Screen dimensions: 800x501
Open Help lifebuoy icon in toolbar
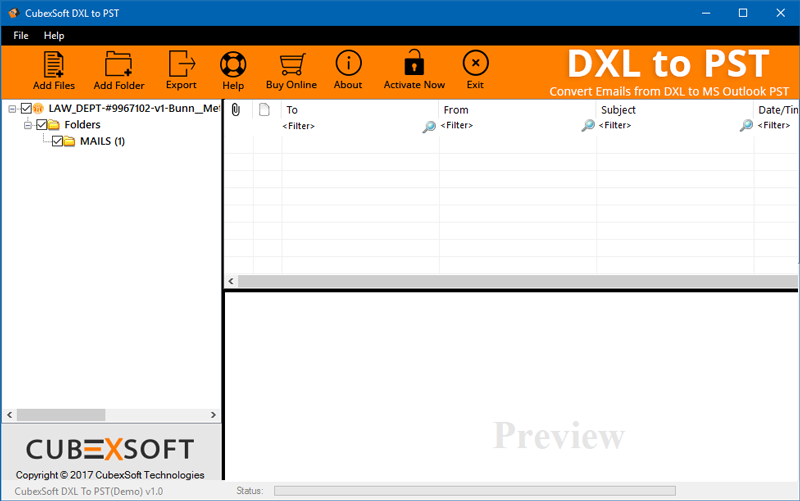[x=233, y=64]
